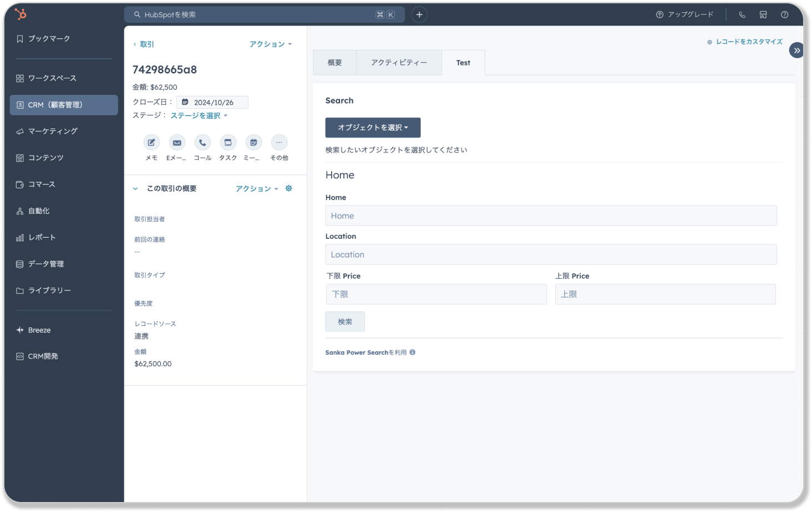
Task: Open the その他 more actions icon
Action: click(x=279, y=142)
